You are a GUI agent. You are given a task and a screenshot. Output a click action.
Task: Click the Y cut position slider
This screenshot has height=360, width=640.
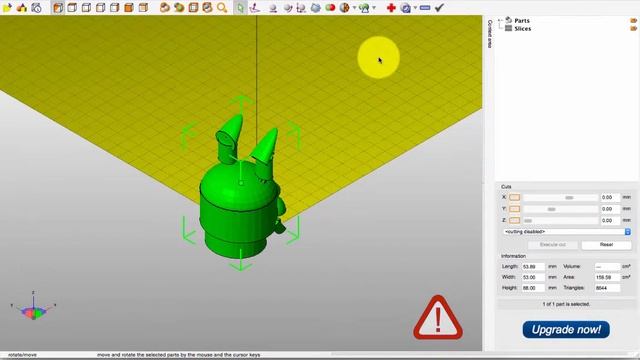tap(560, 209)
